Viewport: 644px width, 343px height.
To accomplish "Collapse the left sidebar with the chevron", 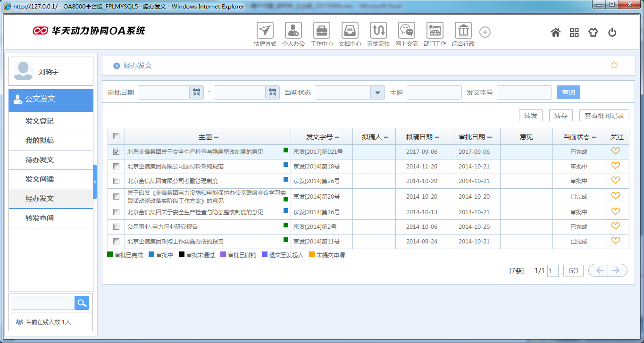I will (96, 181).
